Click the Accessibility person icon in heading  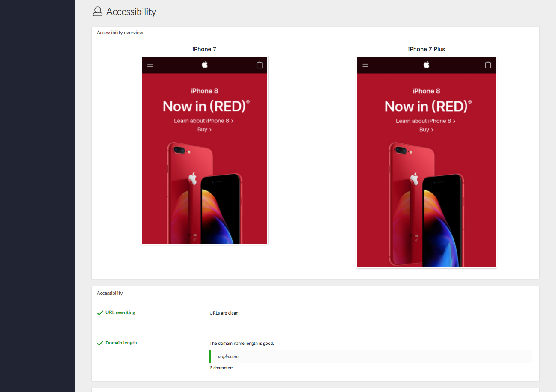pyautogui.click(x=98, y=12)
